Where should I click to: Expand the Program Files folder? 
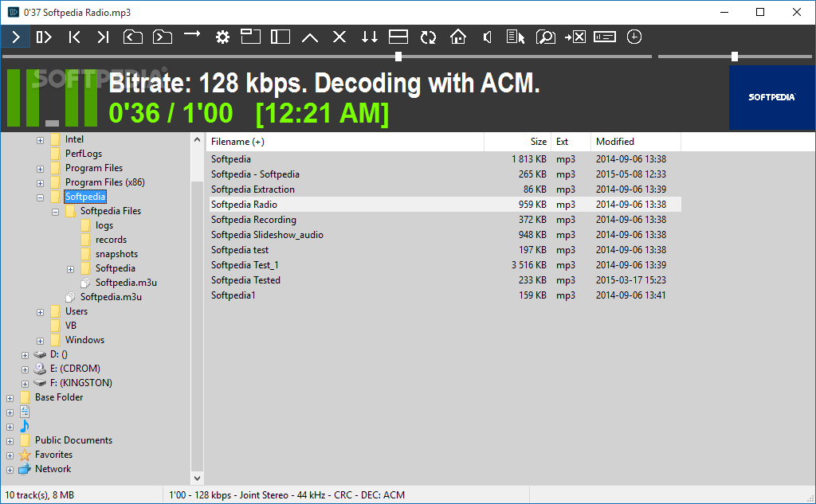[40, 169]
